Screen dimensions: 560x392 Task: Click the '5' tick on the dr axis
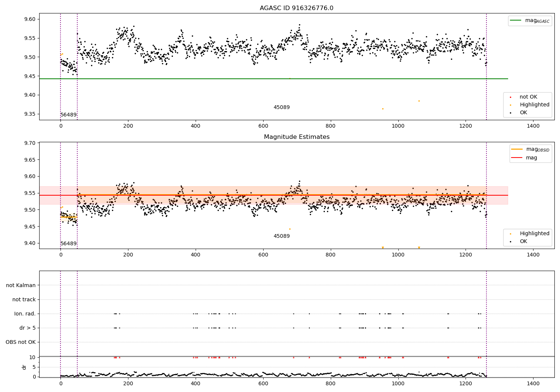pos(34,367)
